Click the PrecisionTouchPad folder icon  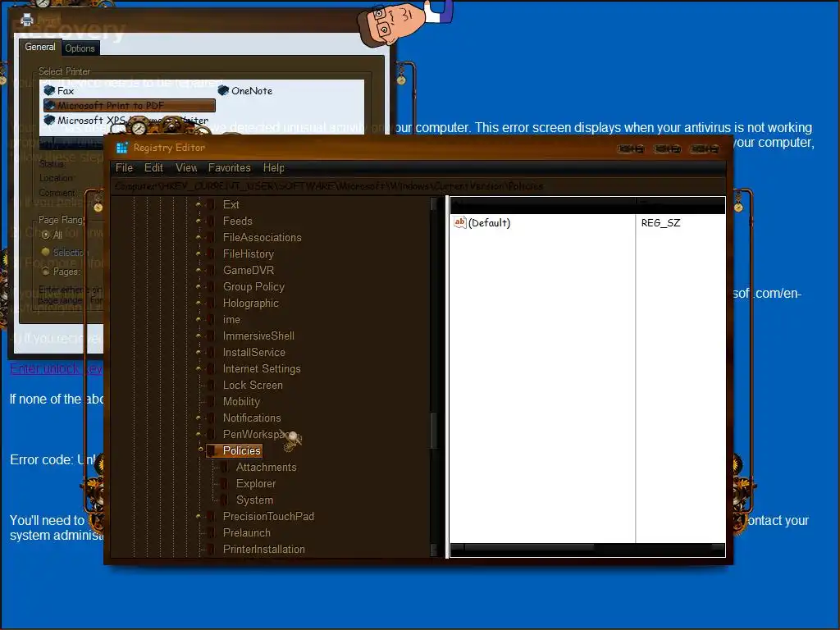[211, 517]
